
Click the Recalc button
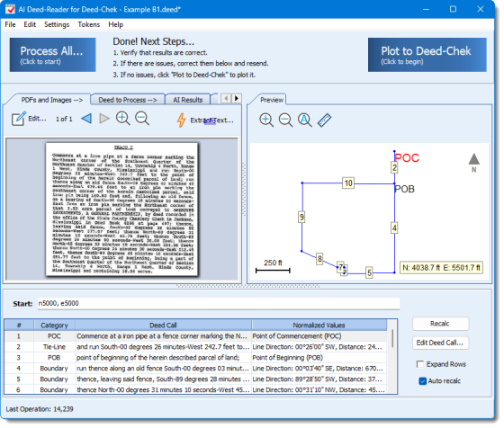[x=440, y=324]
